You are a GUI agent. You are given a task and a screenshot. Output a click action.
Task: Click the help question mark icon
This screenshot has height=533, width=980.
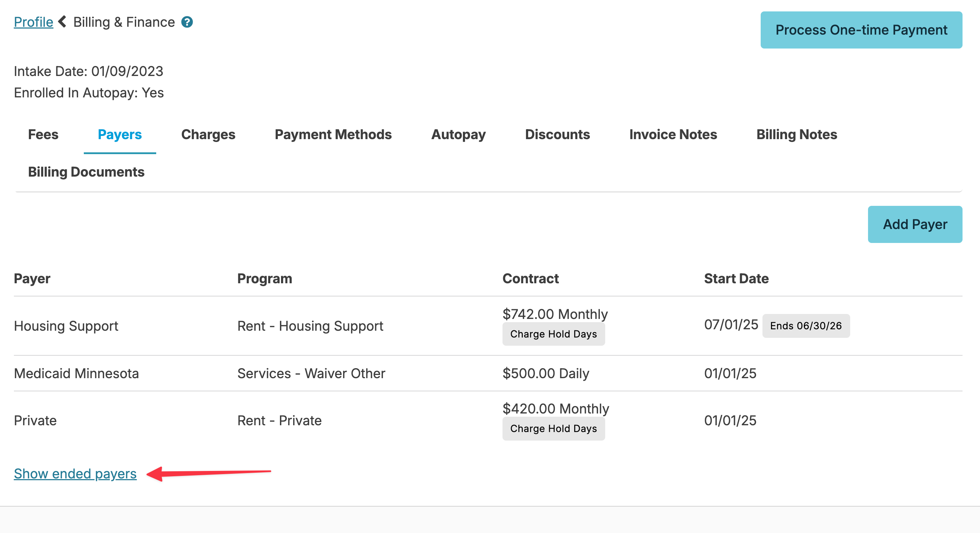[187, 22]
